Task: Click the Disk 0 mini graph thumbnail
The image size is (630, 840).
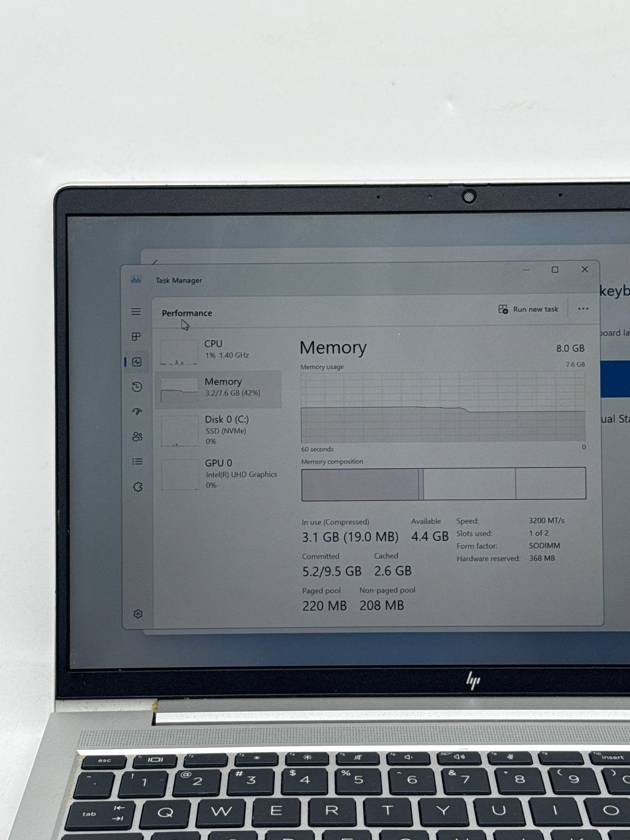Action: click(x=180, y=430)
